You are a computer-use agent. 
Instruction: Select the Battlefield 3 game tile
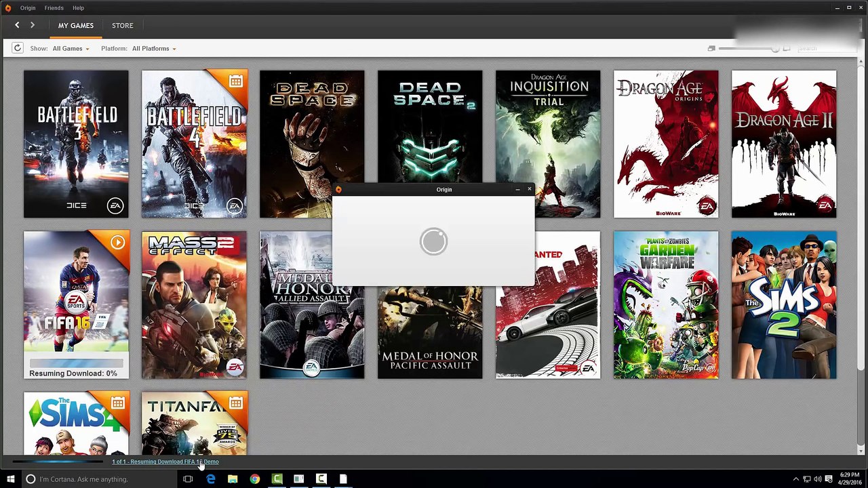coord(76,144)
